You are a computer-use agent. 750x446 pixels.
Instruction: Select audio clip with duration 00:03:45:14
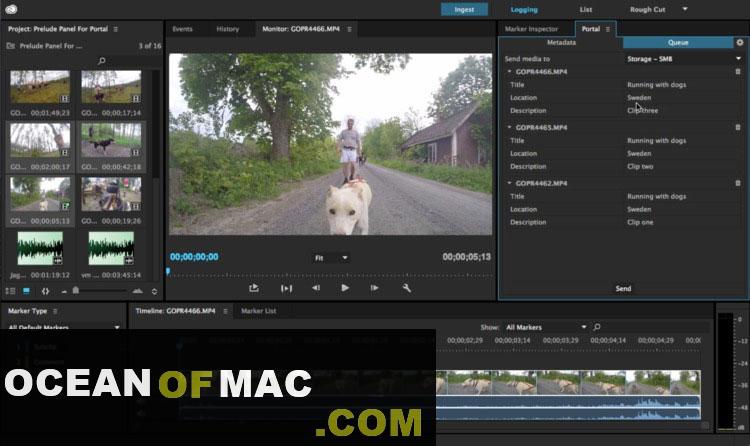coord(111,249)
